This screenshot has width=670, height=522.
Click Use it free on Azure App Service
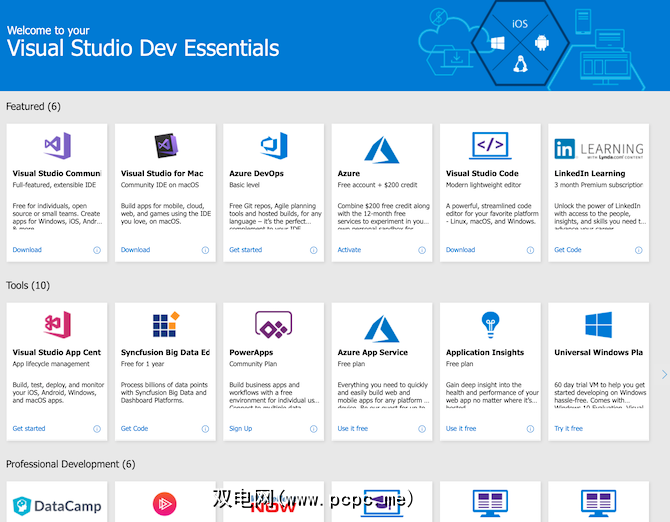[352, 428]
